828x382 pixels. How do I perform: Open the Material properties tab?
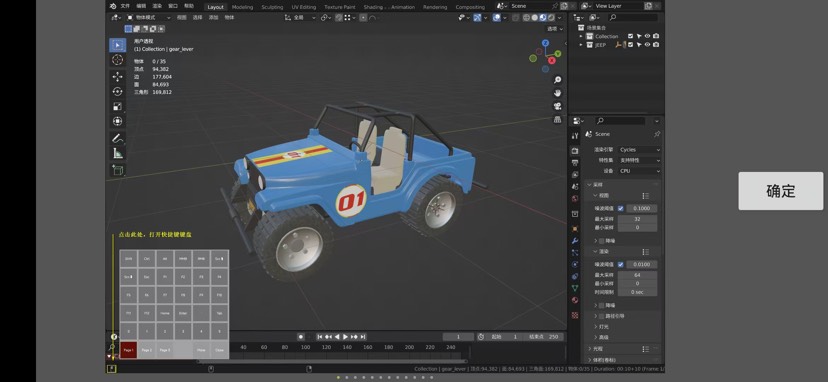pos(575,300)
